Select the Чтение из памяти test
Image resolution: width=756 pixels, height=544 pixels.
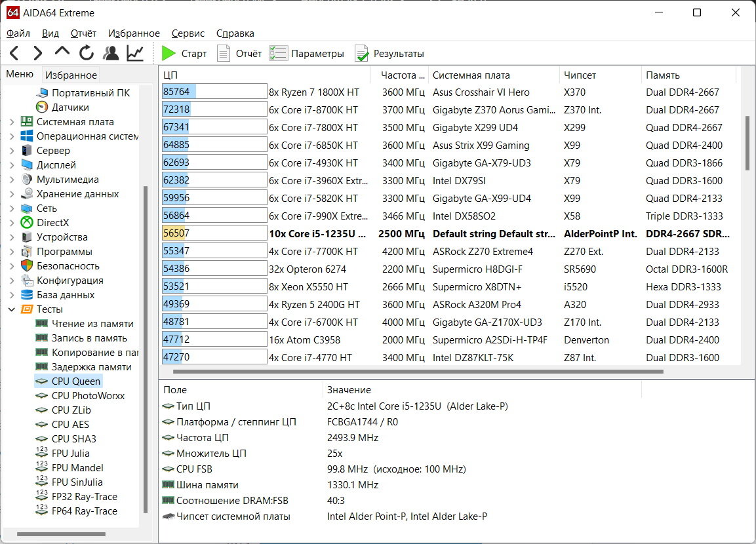point(92,324)
